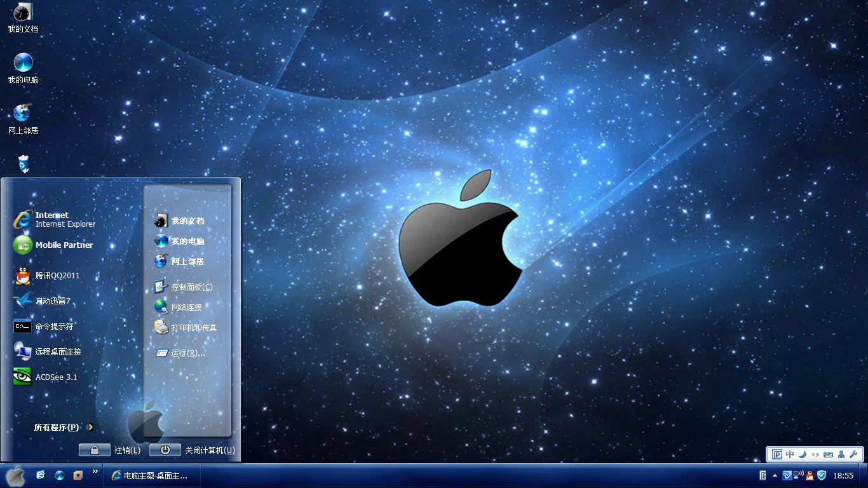
Task: Open 我的文档 in Start menu right pane
Action: pos(179,220)
